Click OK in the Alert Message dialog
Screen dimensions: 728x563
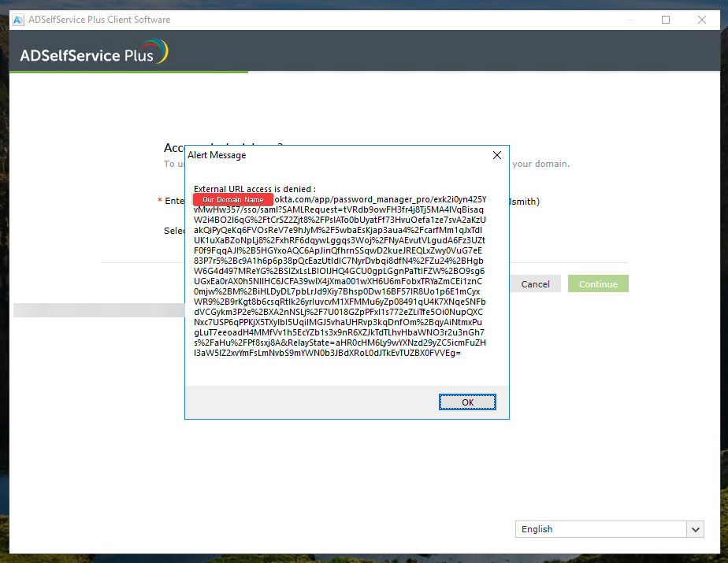[467, 402]
